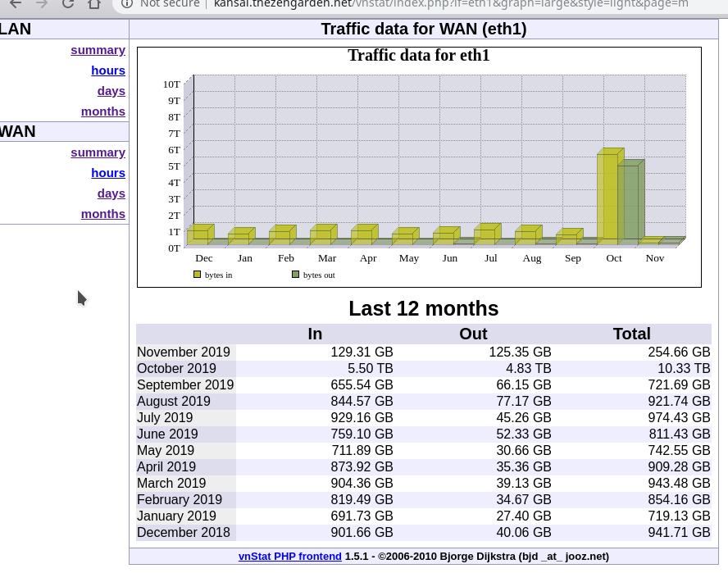Click the '125.35 GB' outbound value

coord(520,352)
